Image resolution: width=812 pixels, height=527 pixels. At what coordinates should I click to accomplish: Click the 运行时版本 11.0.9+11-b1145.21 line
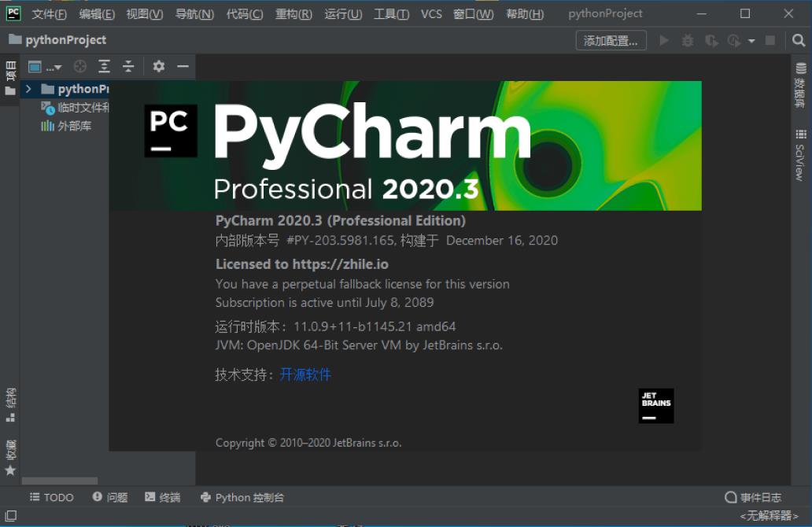click(335, 326)
